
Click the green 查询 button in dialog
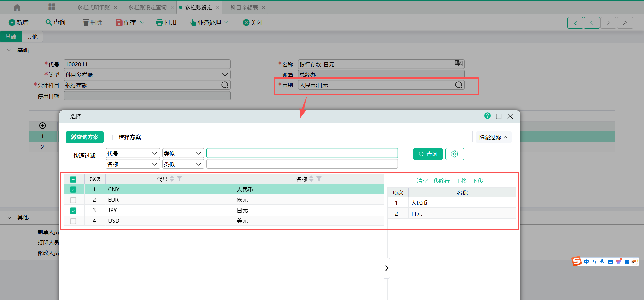tap(428, 154)
